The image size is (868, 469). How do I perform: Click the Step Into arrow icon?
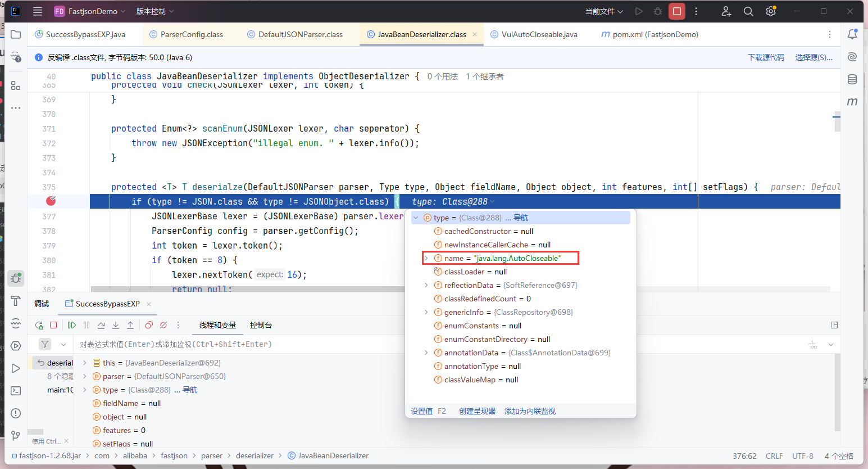(x=116, y=325)
